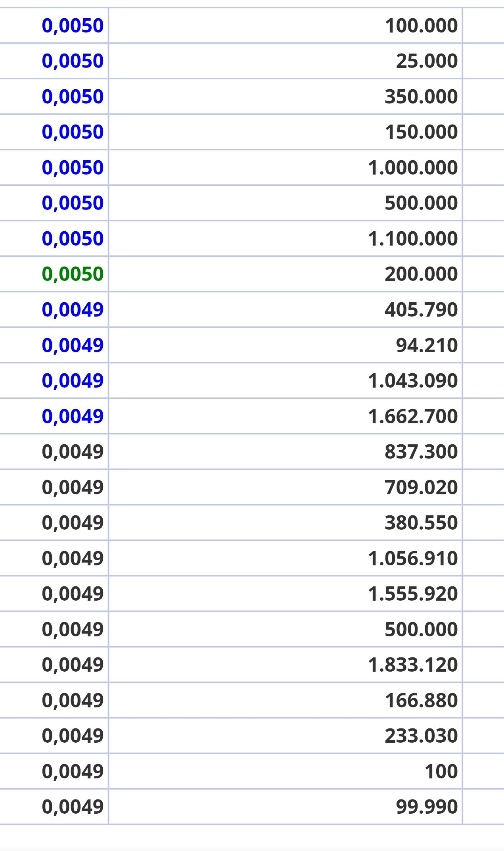
Task: Click the 166.880 quantity cell
Action: (x=286, y=700)
